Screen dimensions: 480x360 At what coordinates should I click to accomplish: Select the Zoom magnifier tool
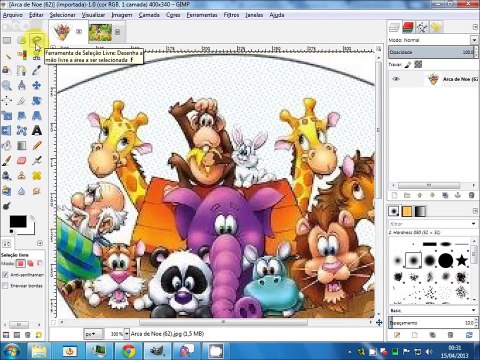tap(7, 85)
